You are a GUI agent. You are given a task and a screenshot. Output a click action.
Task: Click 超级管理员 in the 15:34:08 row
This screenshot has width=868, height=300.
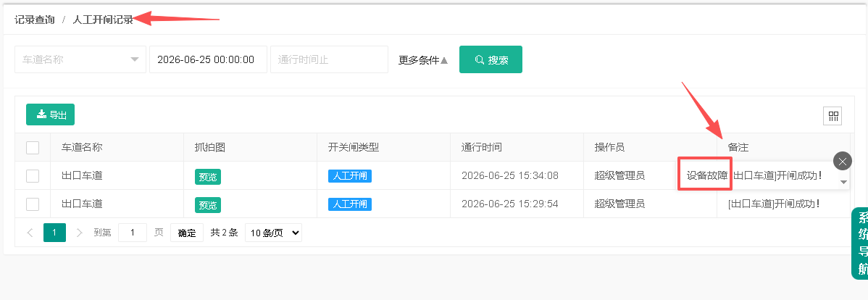619,176
